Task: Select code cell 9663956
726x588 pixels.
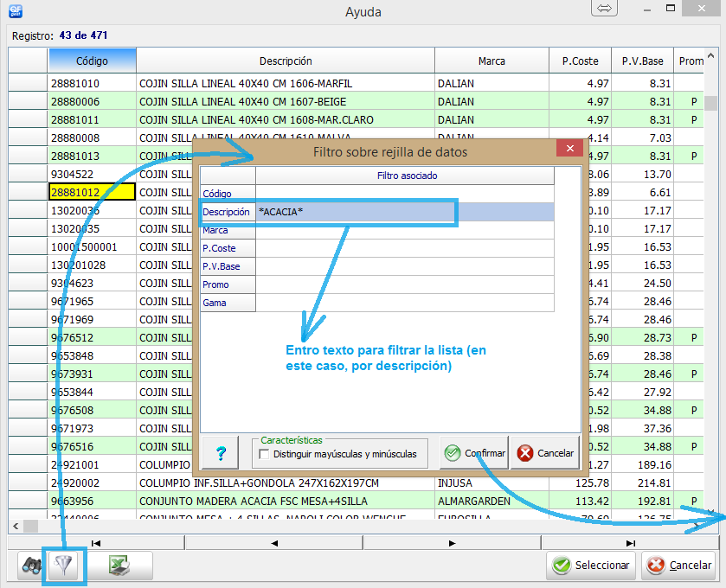Action: pyautogui.click(x=92, y=501)
